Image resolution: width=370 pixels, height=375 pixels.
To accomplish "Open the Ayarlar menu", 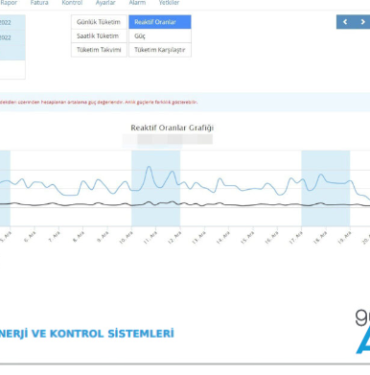I will (105, 3).
